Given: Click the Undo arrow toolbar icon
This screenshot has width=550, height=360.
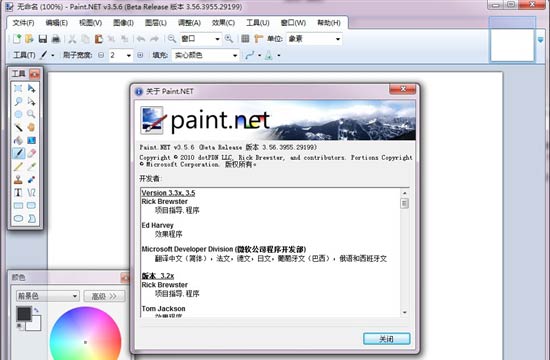Looking at the screenshot, I should tap(141, 39).
